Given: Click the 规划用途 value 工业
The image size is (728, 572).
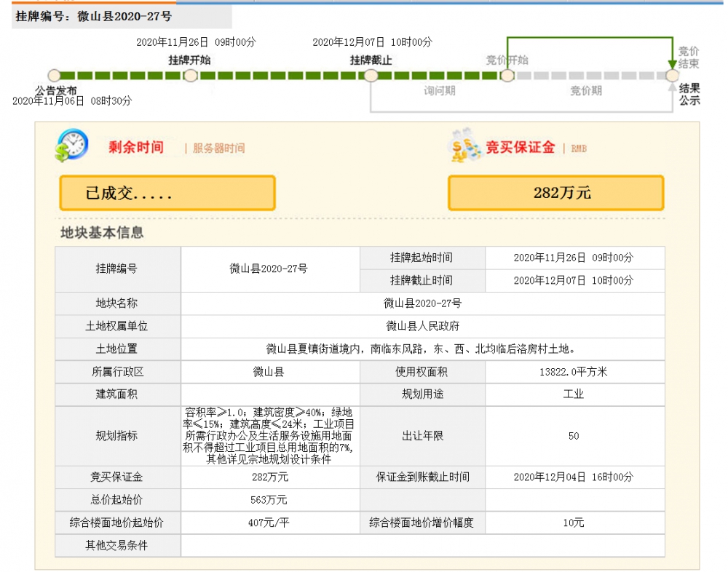Looking at the screenshot, I should (x=575, y=394).
